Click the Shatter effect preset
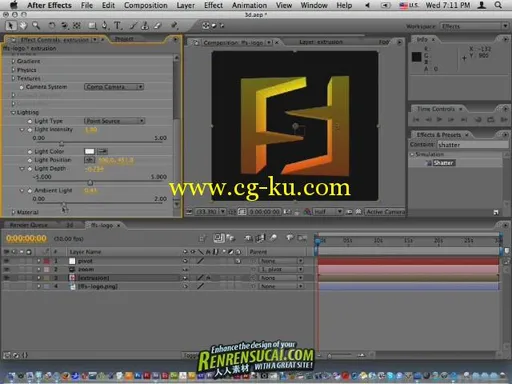 point(443,163)
